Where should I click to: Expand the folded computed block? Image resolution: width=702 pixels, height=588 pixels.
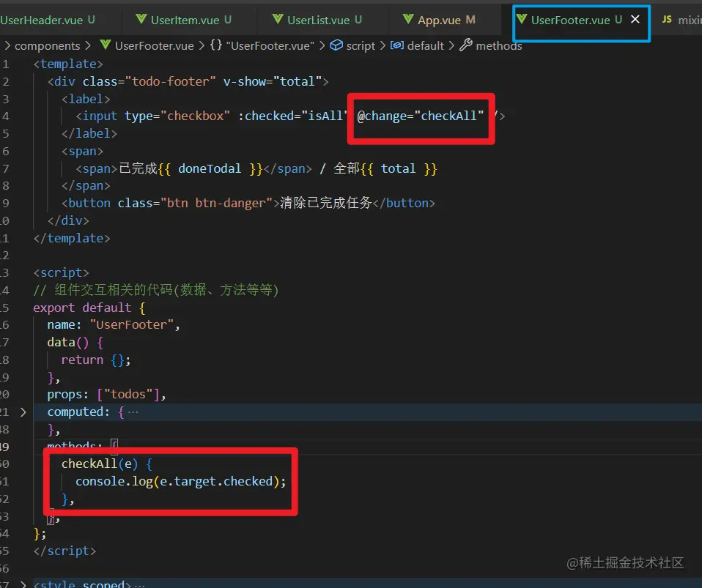click(x=23, y=412)
